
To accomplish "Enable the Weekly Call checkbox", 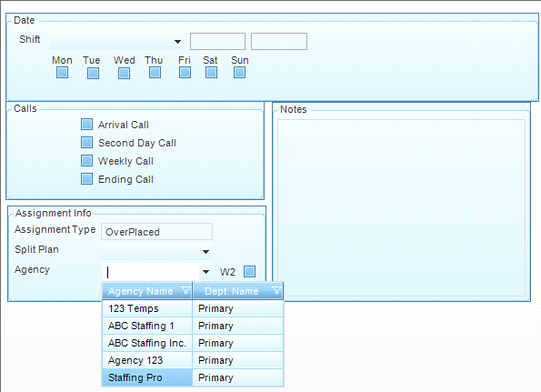I will (x=86, y=160).
